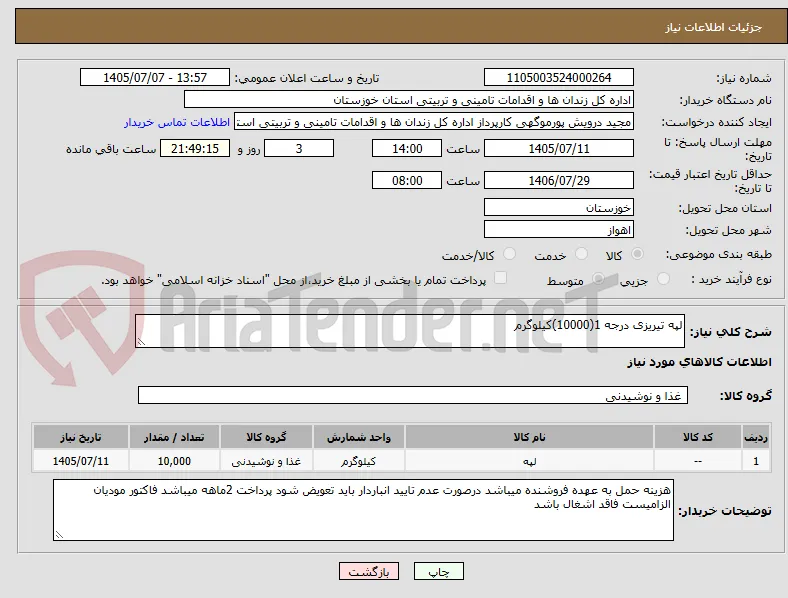Click the لپه item name cell

pos(529,461)
